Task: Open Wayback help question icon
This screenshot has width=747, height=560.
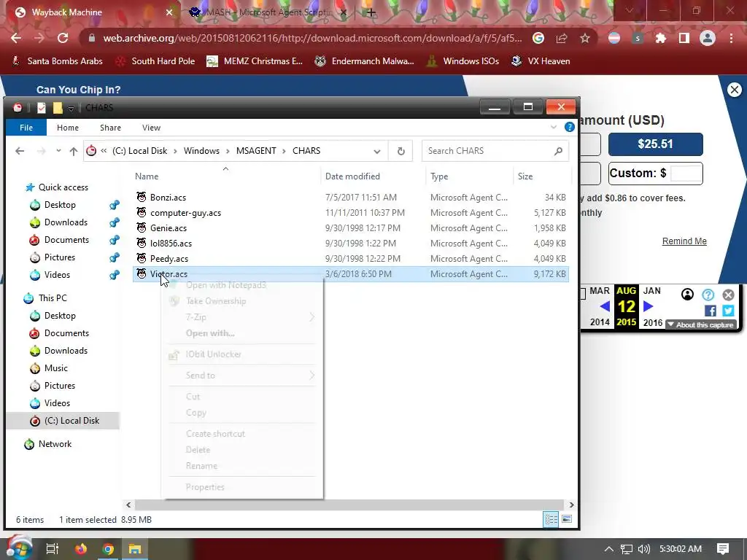Action: pos(708,295)
